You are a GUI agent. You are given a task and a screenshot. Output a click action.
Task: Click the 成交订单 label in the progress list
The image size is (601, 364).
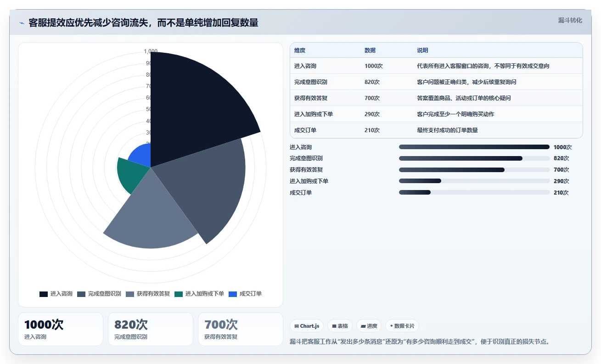[x=301, y=193]
